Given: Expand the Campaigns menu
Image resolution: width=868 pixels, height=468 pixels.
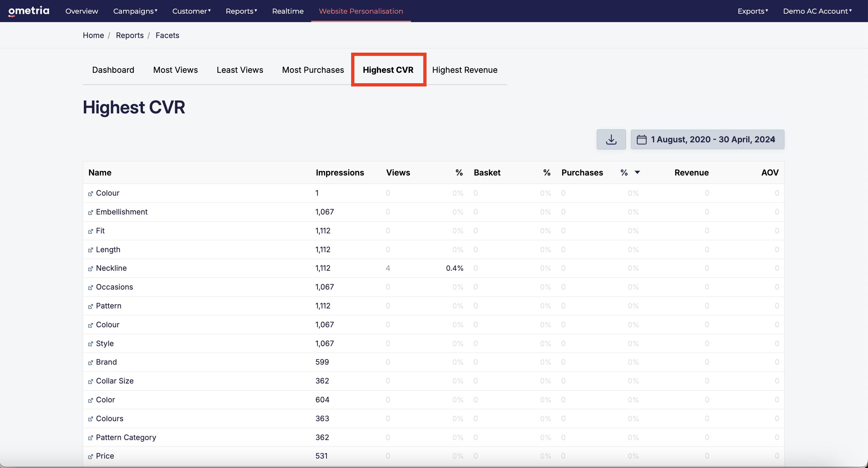Looking at the screenshot, I should click(135, 11).
